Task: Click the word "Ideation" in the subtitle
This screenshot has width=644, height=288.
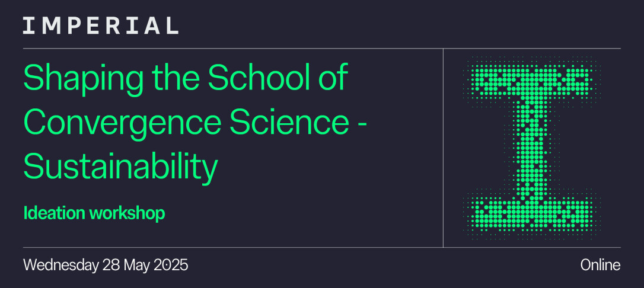Action: [53, 213]
